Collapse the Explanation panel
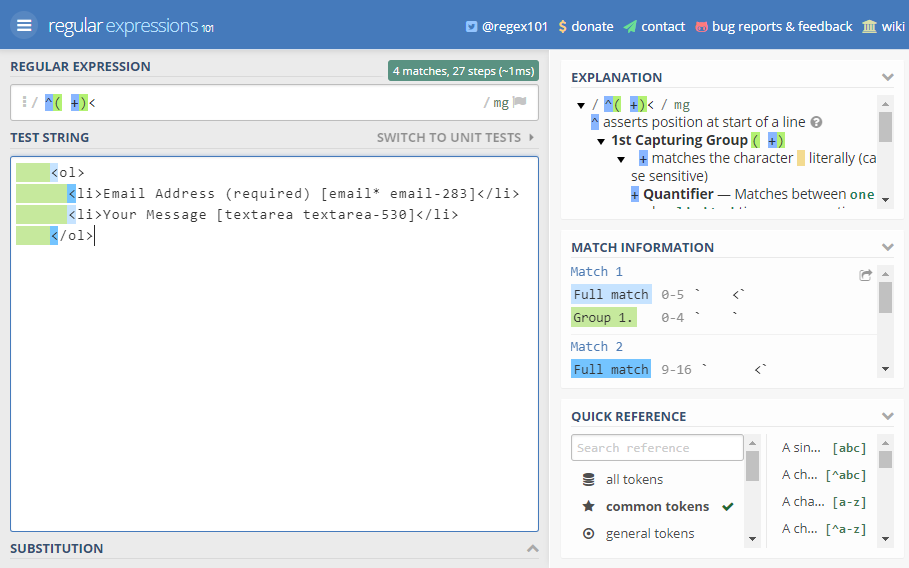 point(887,77)
